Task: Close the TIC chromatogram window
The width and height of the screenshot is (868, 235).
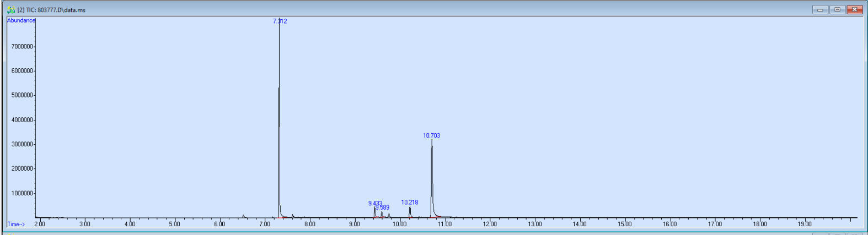Action: 855,9
